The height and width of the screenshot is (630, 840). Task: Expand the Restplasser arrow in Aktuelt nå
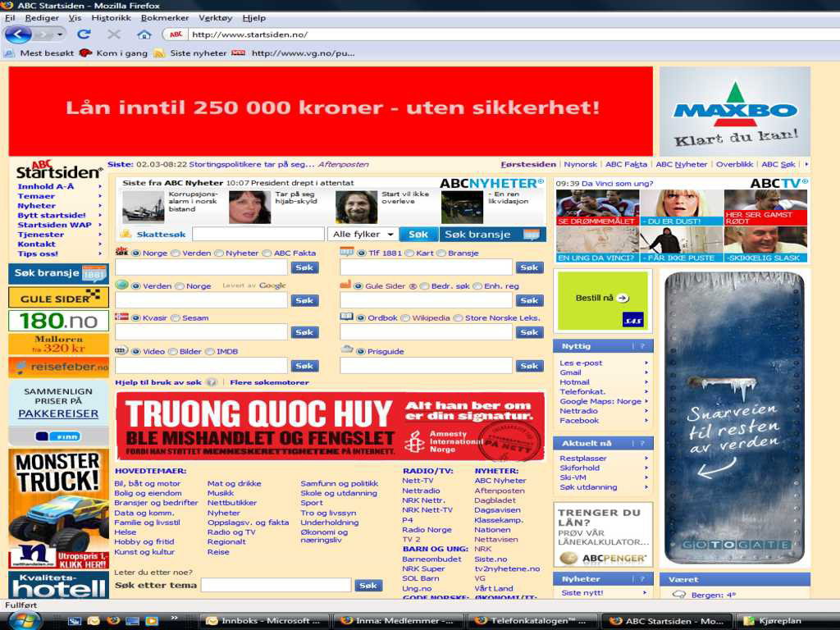[x=646, y=458]
